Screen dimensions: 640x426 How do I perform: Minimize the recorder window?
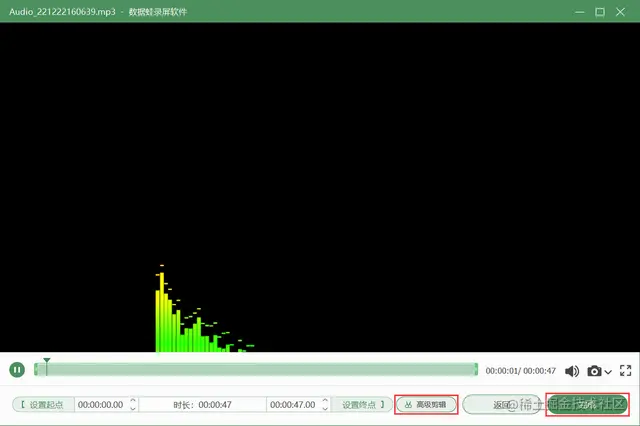pyautogui.click(x=579, y=12)
